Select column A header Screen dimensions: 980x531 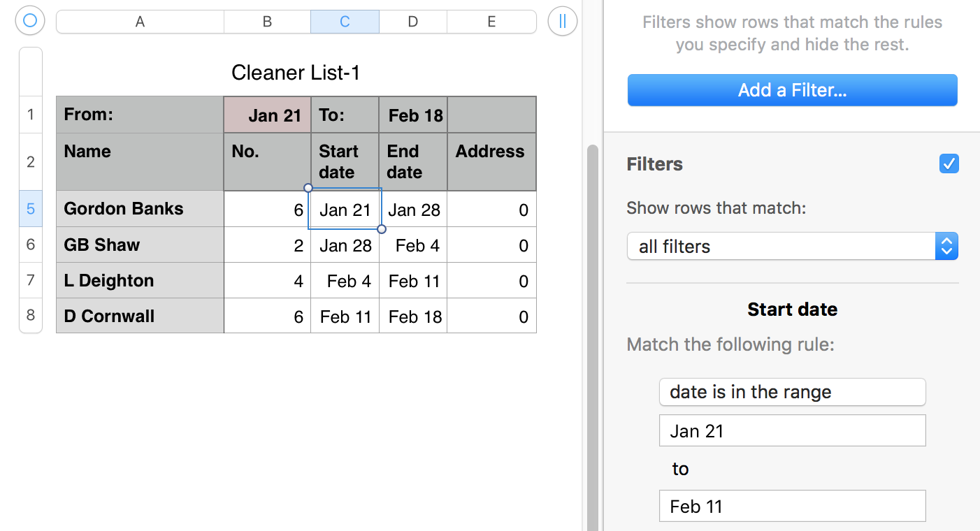pyautogui.click(x=140, y=22)
